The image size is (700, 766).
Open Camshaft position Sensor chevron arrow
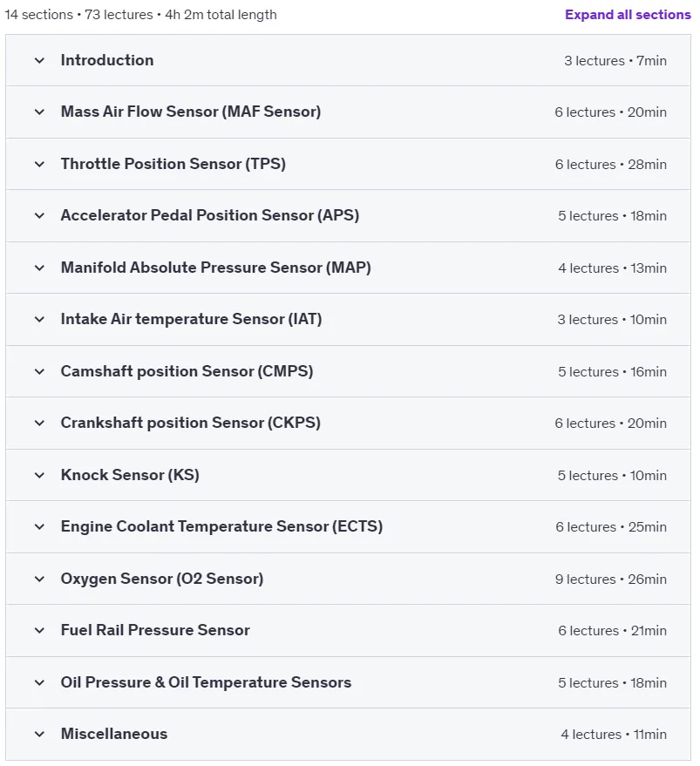(x=39, y=372)
